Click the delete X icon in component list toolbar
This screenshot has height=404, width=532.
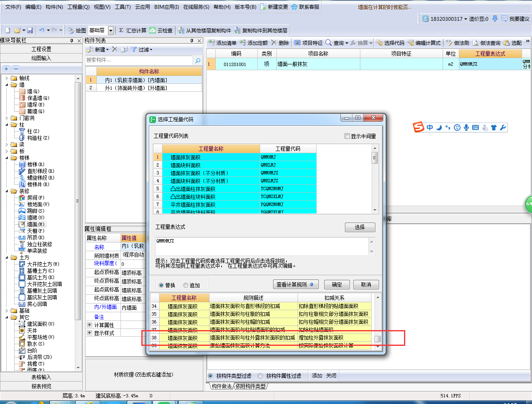point(115,49)
